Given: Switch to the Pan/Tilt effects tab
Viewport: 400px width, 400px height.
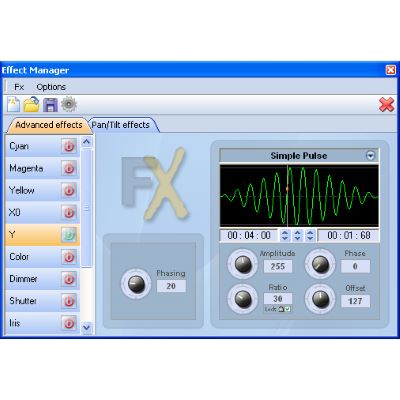Looking at the screenshot, I should tap(121, 125).
